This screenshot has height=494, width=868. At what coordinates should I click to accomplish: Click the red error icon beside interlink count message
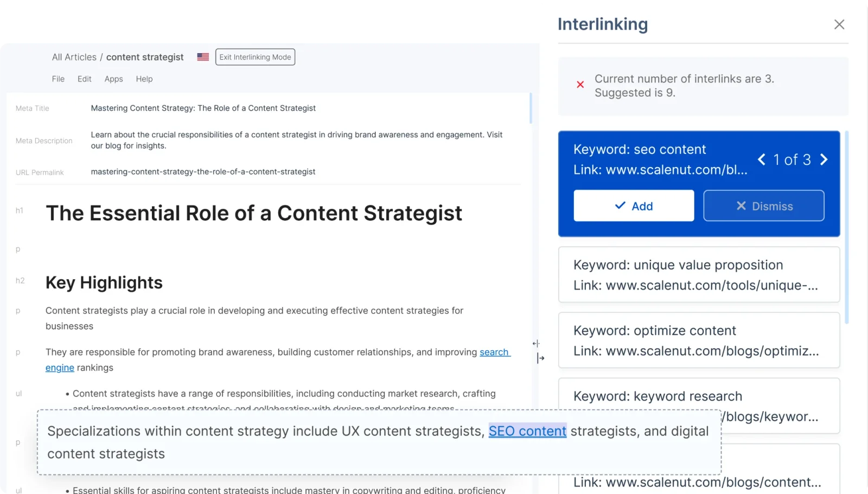click(580, 85)
